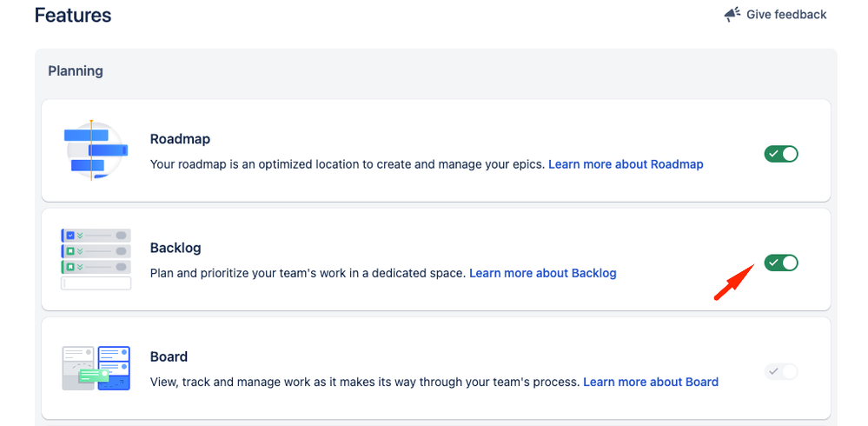Click the Planning section header
The image size is (868, 426).
coord(76,71)
